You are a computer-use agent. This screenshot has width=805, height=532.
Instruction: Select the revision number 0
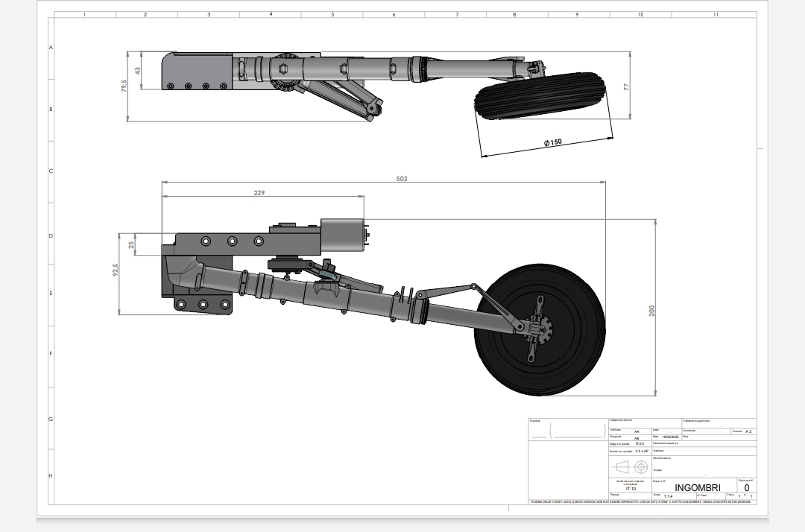click(747, 488)
